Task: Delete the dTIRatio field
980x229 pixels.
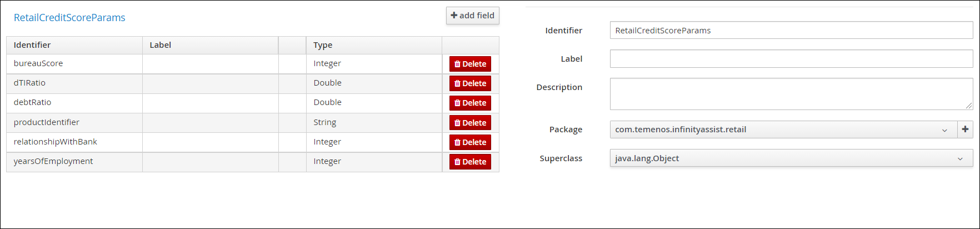Action: click(470, 83)
